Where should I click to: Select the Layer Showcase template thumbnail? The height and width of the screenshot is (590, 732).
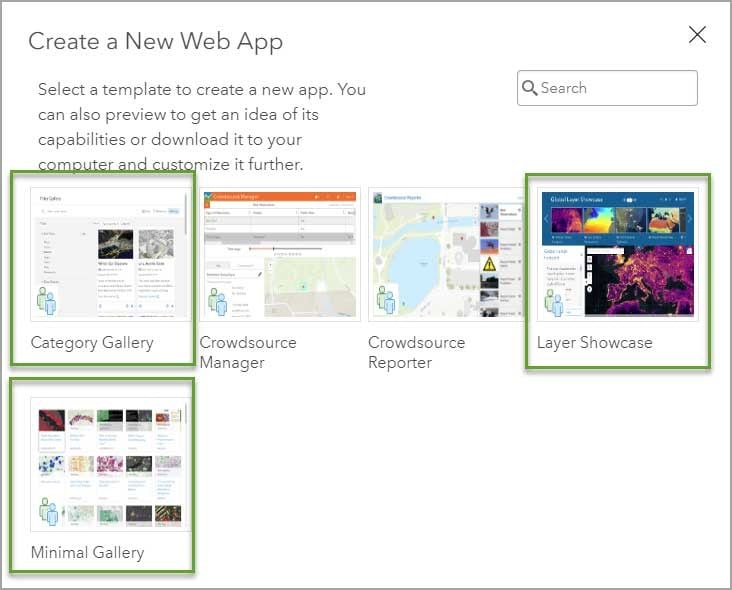coord(618,254)
